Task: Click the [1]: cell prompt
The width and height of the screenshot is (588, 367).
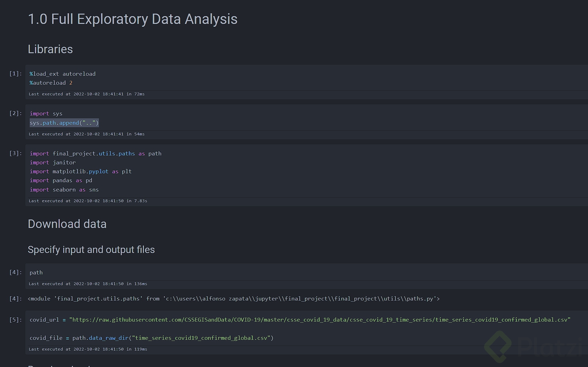Action: (16, 74)
